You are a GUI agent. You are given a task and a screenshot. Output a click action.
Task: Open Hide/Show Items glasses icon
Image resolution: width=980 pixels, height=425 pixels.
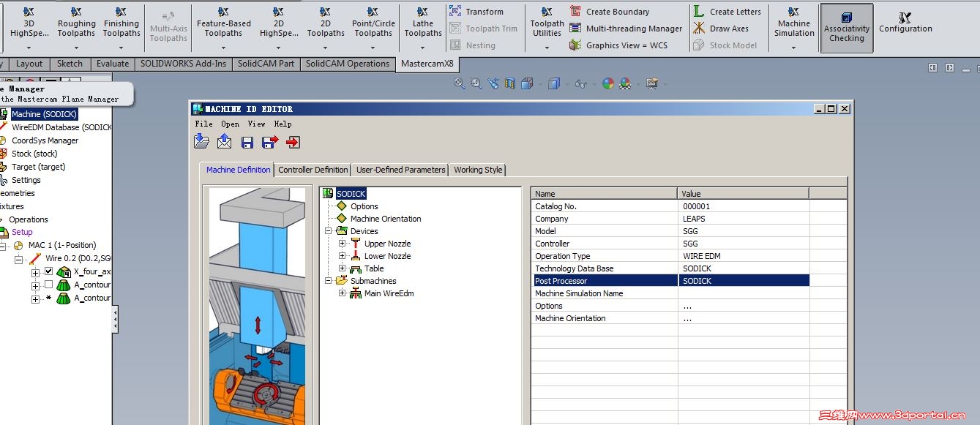[x=581, y=83]
